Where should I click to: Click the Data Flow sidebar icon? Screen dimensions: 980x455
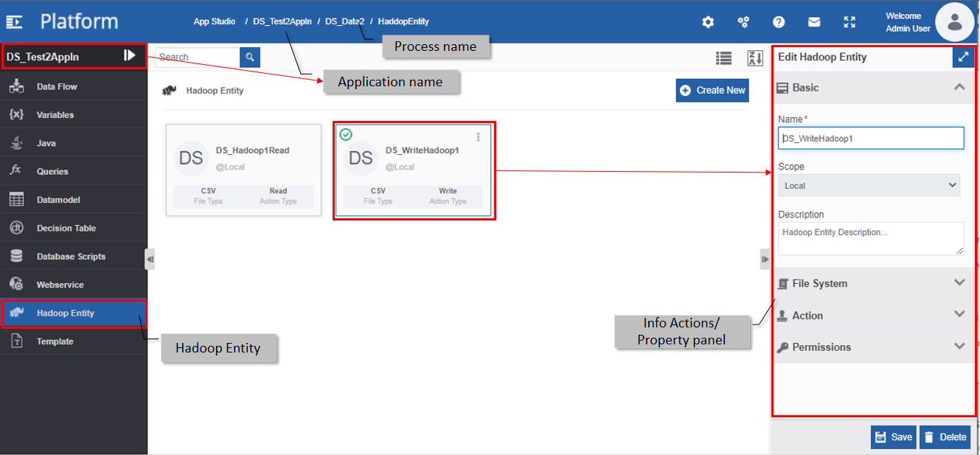pos(16,86)
